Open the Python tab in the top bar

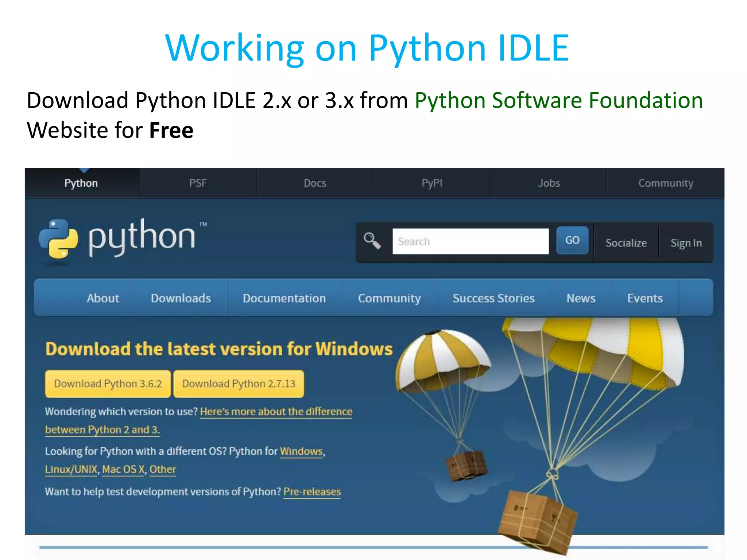81,183
